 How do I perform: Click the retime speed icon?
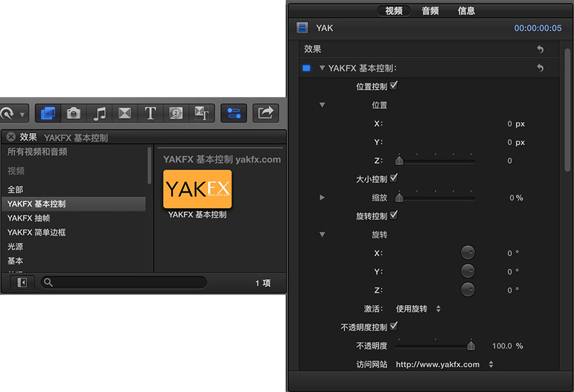7,114
